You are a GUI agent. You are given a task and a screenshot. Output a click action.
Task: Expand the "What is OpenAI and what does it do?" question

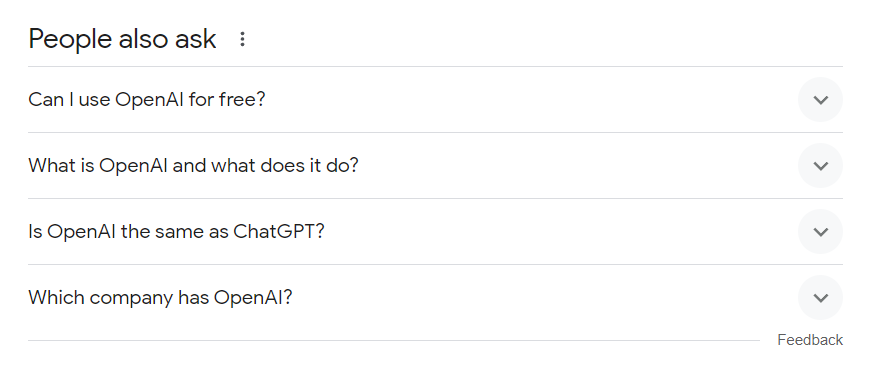point(435,166)
